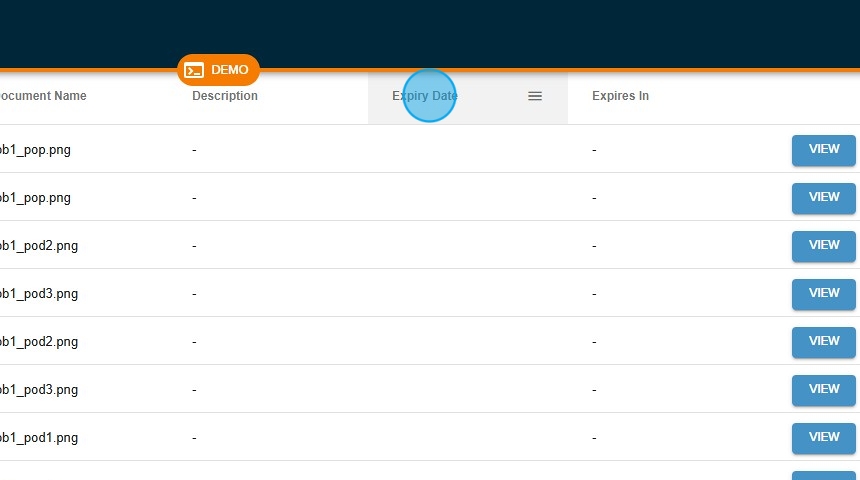This screenshot has width=860, height=480.
Task: View the pod1.png document
Action: [x=823, y=437]
